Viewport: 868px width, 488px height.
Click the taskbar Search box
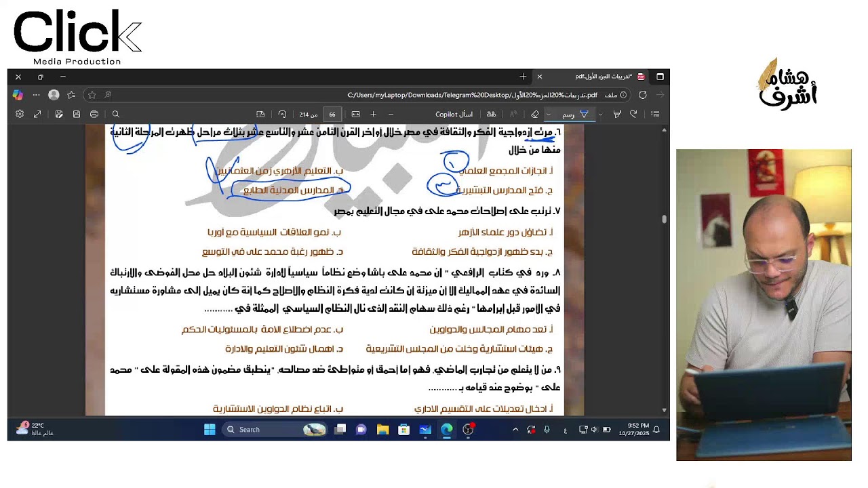[x=275, y=429]
